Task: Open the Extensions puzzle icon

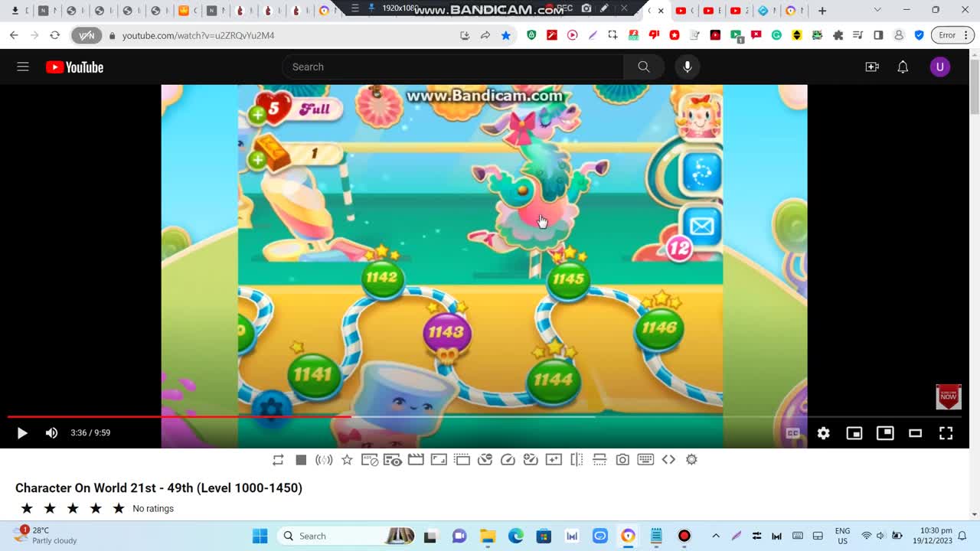Action: [838, 35]
